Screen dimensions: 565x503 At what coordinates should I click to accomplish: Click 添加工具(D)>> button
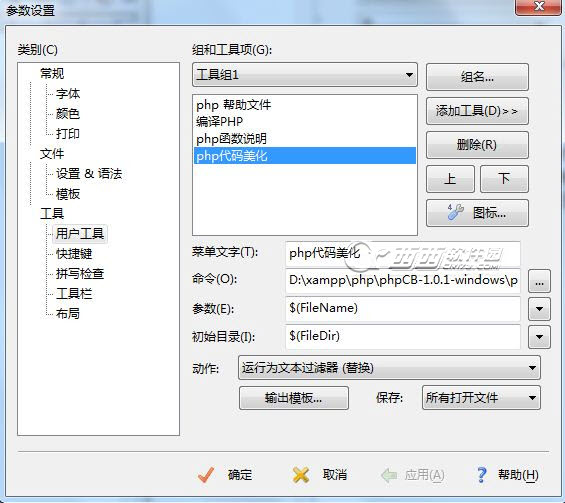click(477, 111)
